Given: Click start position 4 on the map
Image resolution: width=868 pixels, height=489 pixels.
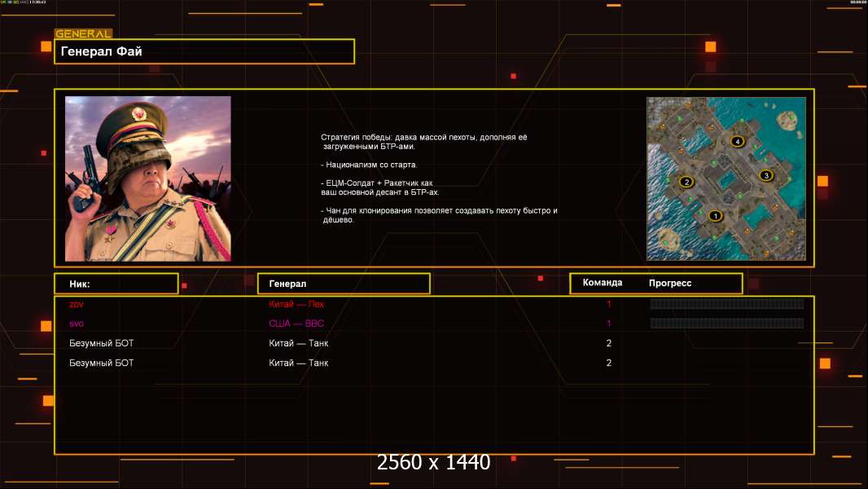Looking at the screenshot, I should tap(737, 141).
